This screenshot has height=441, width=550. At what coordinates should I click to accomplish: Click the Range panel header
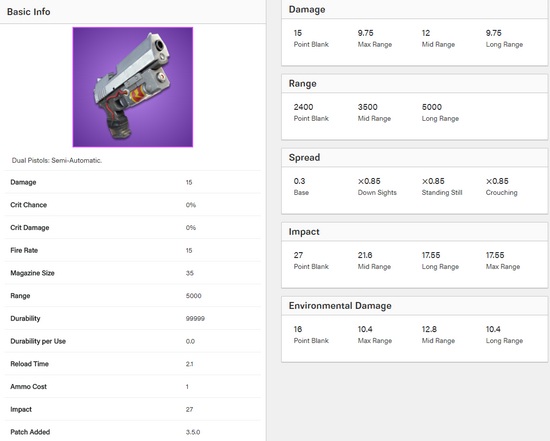[303, 83]
